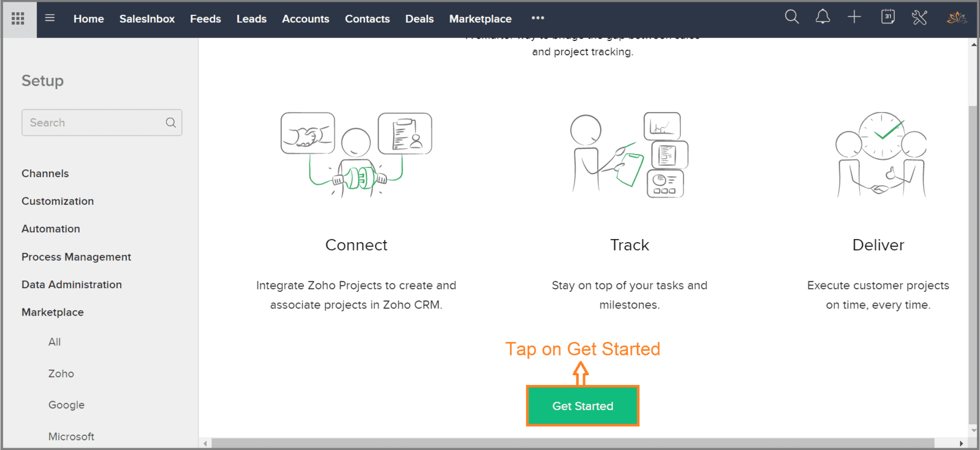Open the apps grid launcher icon
This screenshot has height=450, width=980.
coord(18,19)
